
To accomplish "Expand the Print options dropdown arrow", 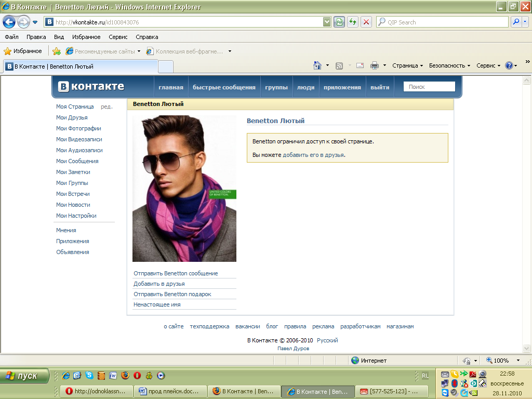I will [384, 65].
